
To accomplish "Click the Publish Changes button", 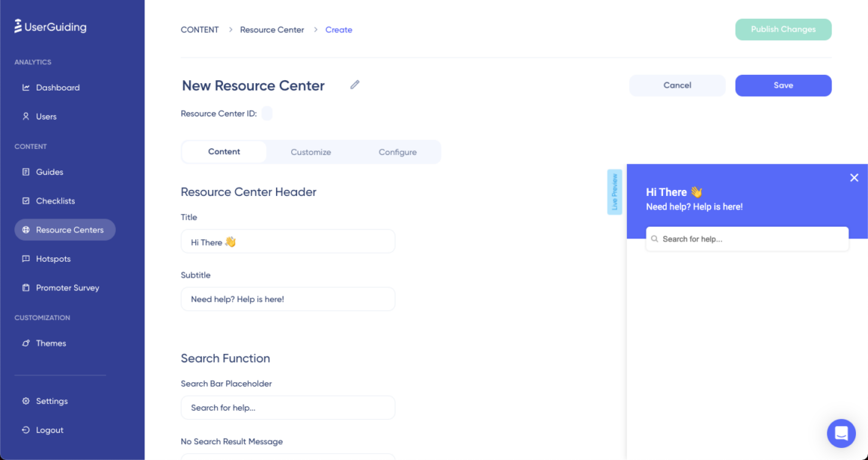I will (783, 29).
